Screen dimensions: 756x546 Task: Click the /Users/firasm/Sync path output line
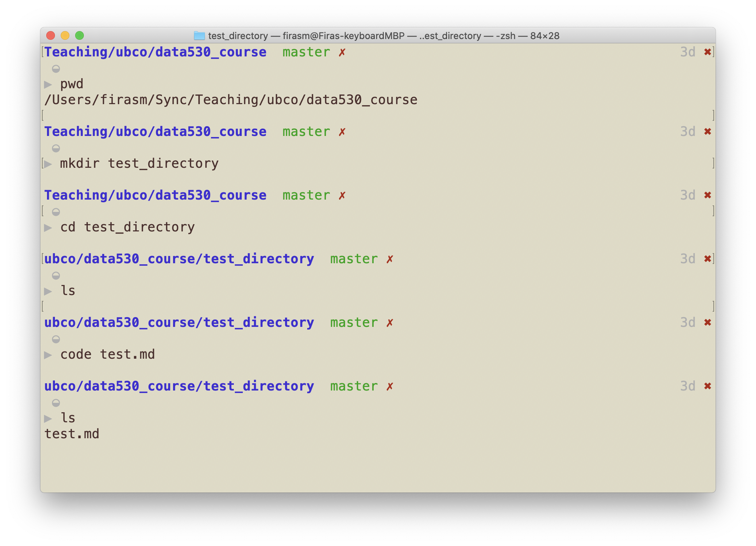point(231,100)
